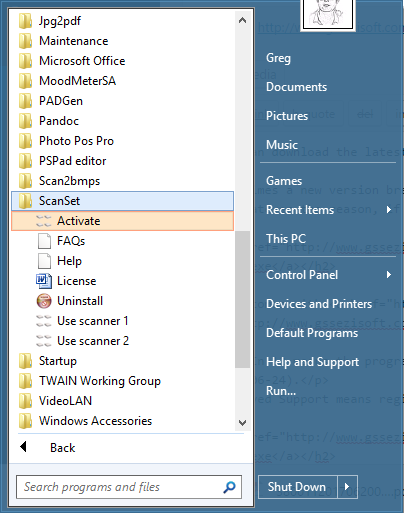The height and width of the screenshot is (513, 404).
Task: Open the Jpg2pdf folder icon
Action: [26, 21]
